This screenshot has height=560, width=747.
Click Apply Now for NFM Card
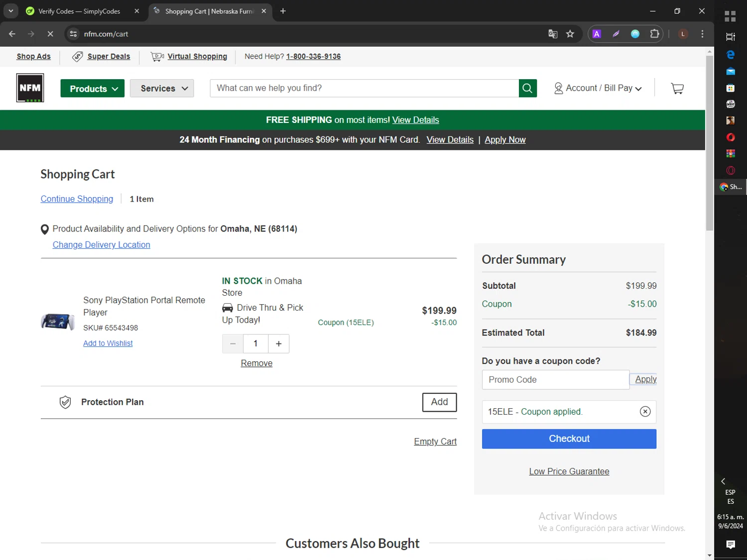(x=505, y=140)
